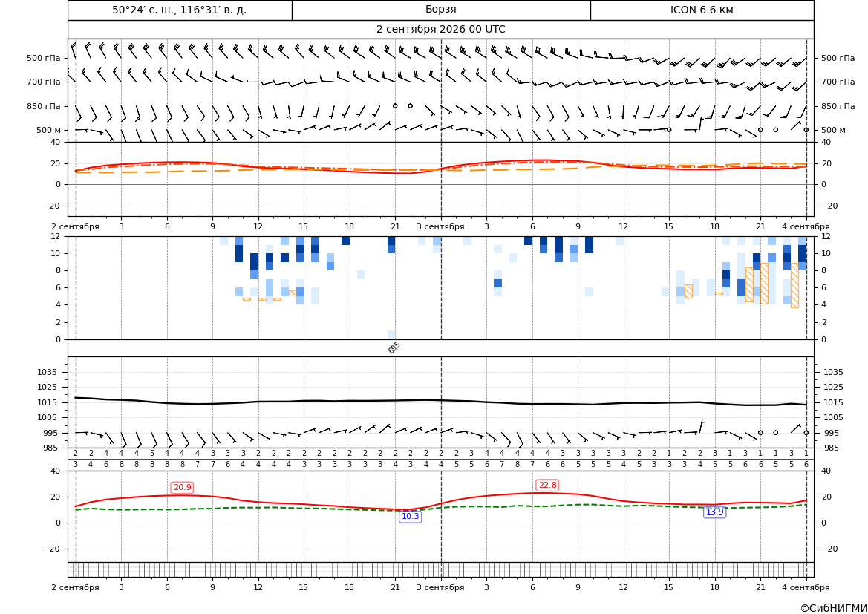Click the 695 rotated label under cloud panel
The width and height of the screenshot is (868, 614).
click(394, 347)
